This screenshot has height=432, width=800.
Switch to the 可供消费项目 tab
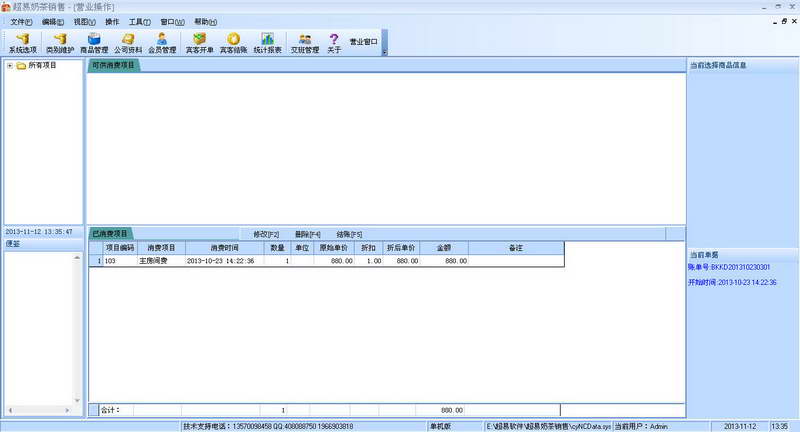pyautogui.click(x=113, y=66)
